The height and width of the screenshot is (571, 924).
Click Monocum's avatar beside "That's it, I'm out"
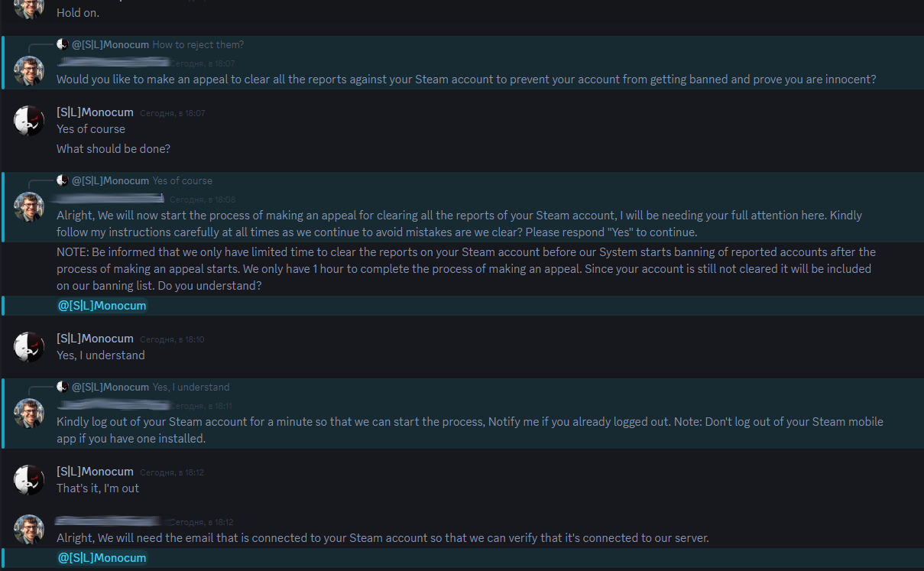coord(29,480)
